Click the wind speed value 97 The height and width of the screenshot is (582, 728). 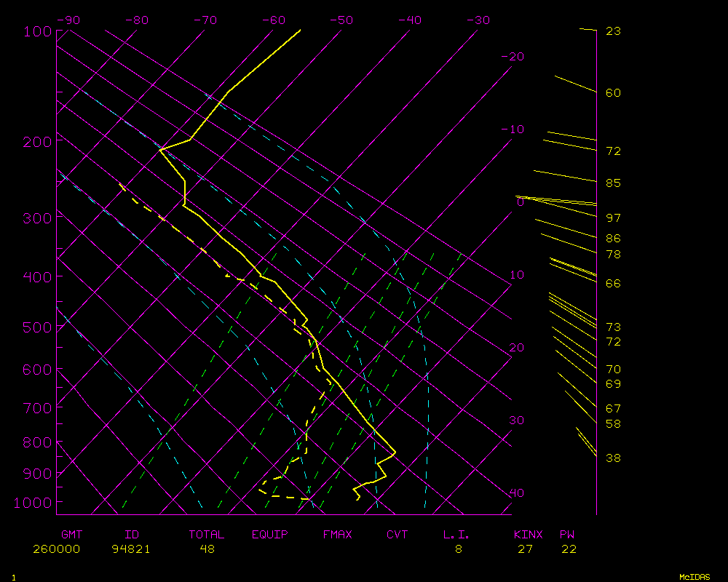point(613,218)
